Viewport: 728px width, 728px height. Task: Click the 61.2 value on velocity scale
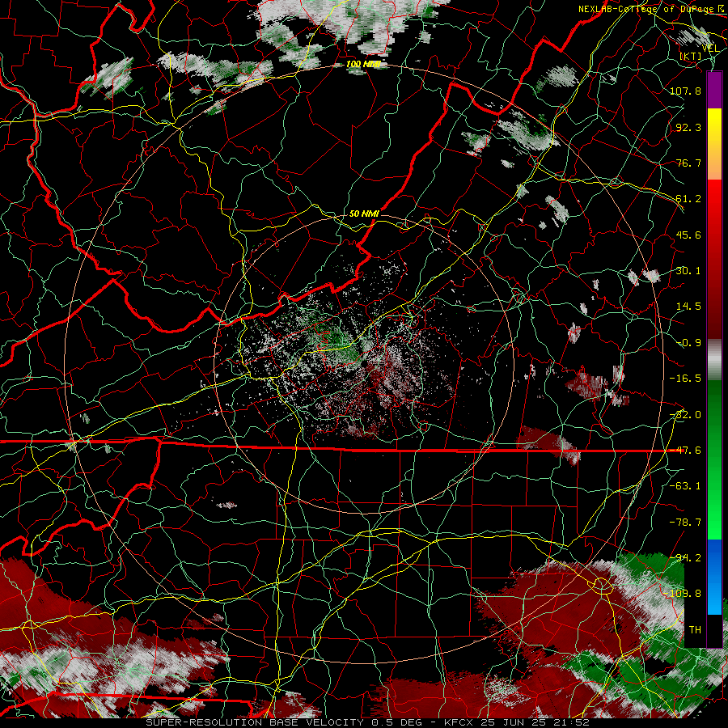pyautogui.click(x=688, y=199)
